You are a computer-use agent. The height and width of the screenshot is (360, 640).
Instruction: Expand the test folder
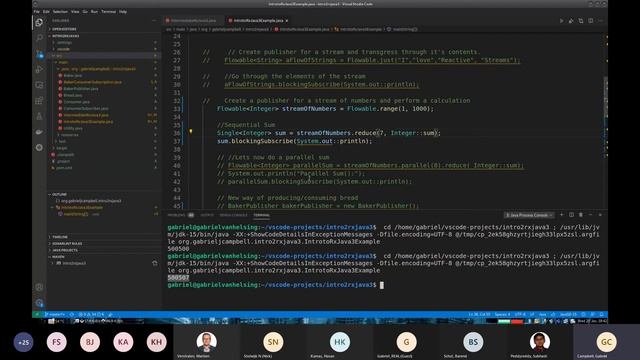pyautogui.click(x=104, y=142)
